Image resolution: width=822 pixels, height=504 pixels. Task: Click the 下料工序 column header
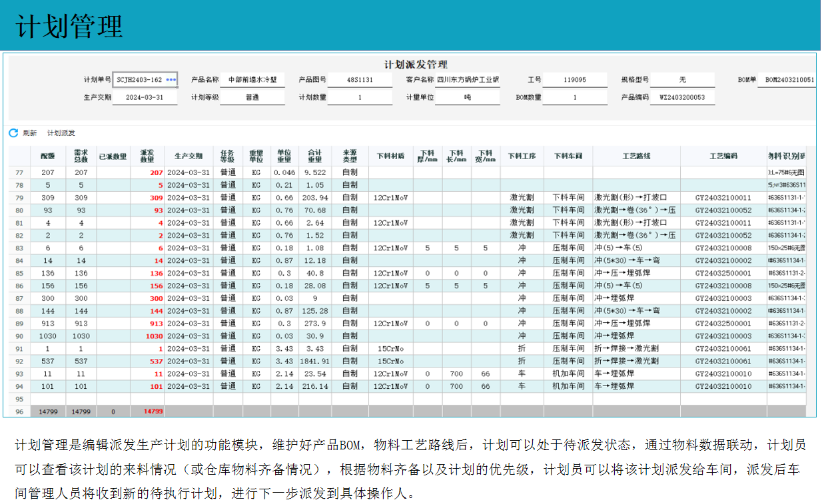pos(522,156)
